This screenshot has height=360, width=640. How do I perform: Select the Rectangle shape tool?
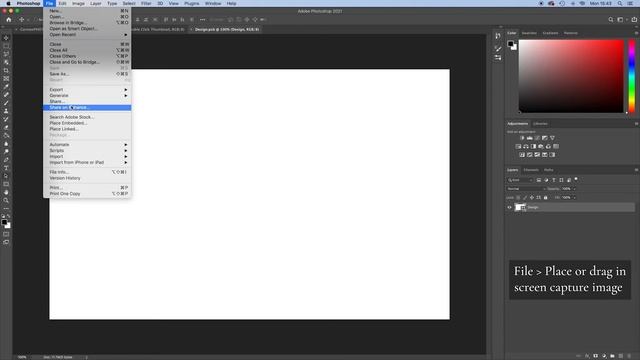pyautogui.click(x=6, y=184)
